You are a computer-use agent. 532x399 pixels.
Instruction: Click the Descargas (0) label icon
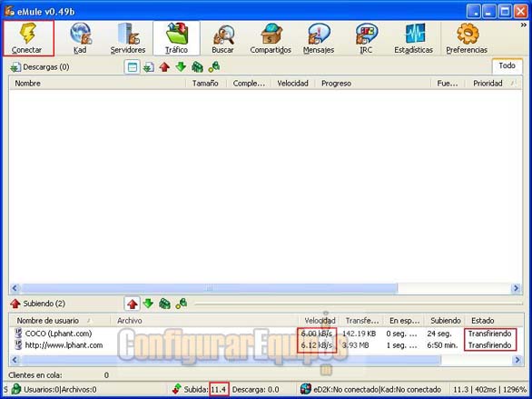pyautogui.click(x=15, y=67)
